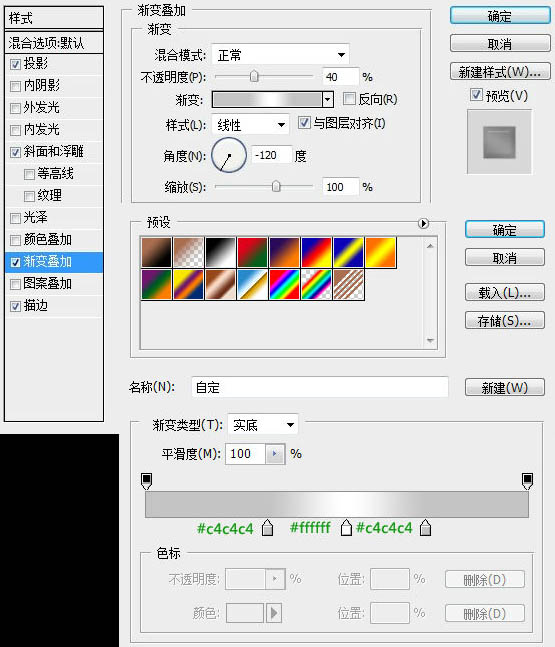The width and height of the screenshot is (555, 647).
Task: Click the 不透明度 opacity slider handle
Action: (x=254, y=76)
